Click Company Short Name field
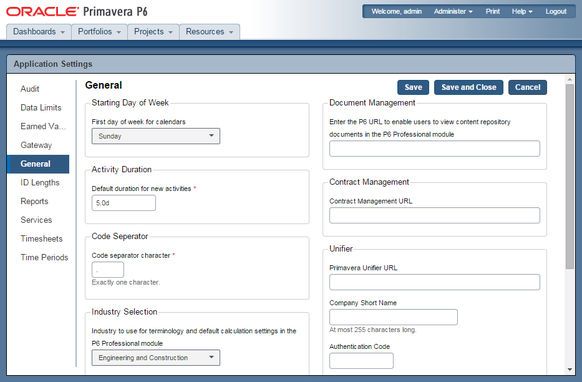The width and height of the screenshot is (582, 382). click(393, 317)
